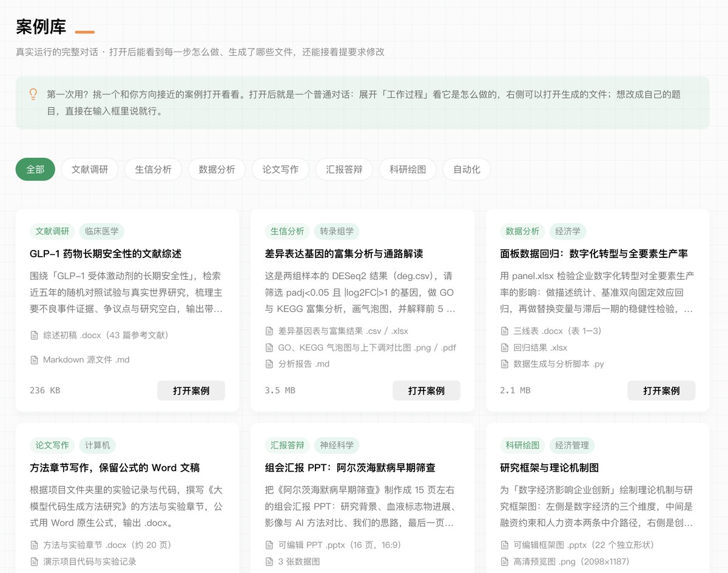The height and width of the screenshot is (573, 728).
Task: Click the 文献调研 tag on GLP-1 card
Action: (x=52, y=231)
